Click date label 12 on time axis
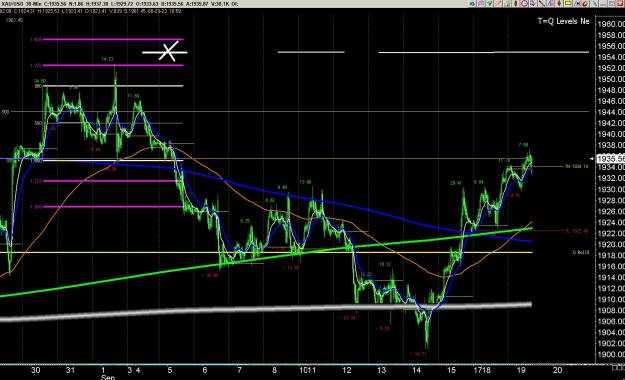The image size is (625, 380). coord(347,370)
